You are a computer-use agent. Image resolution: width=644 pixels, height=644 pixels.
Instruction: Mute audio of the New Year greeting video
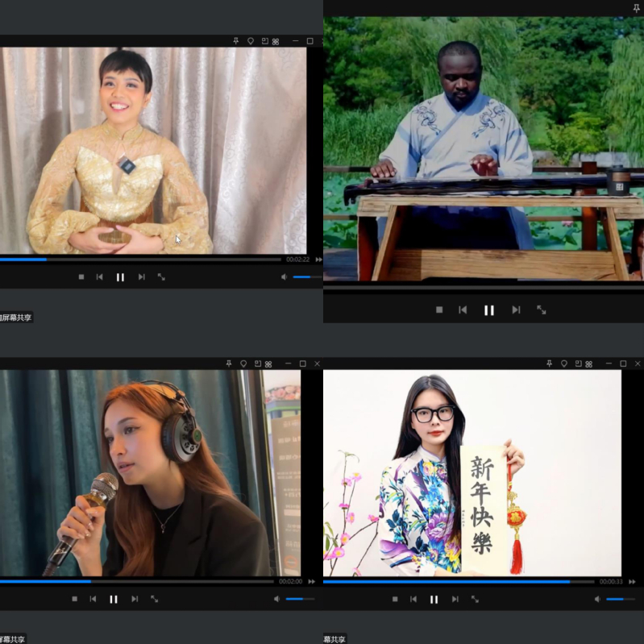(x=597, y=599)
